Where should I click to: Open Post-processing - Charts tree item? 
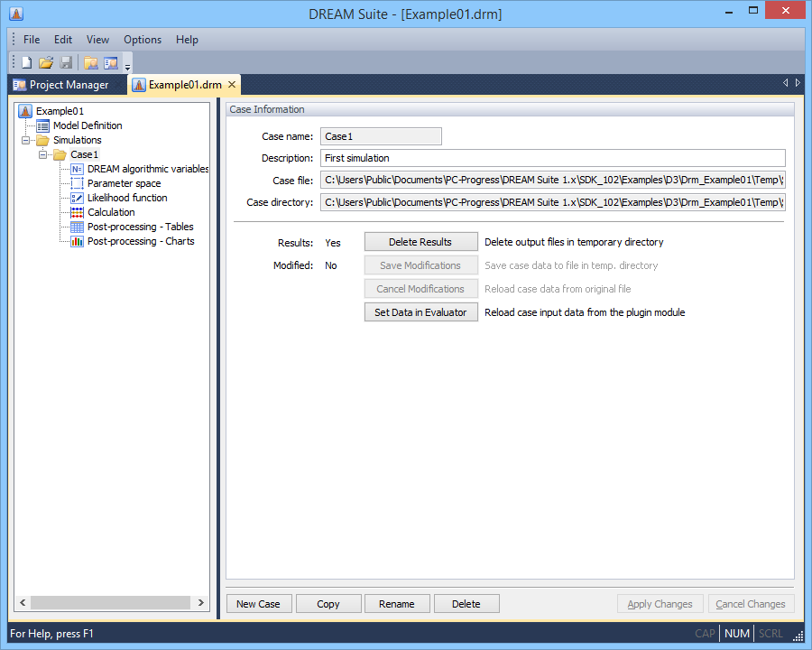click(x=141, y=242)
